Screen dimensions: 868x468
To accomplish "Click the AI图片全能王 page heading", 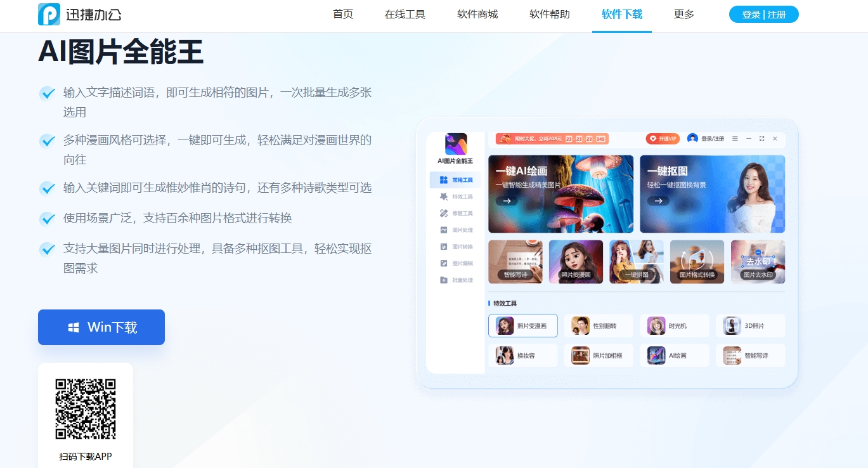I will [x=120, y=51].
